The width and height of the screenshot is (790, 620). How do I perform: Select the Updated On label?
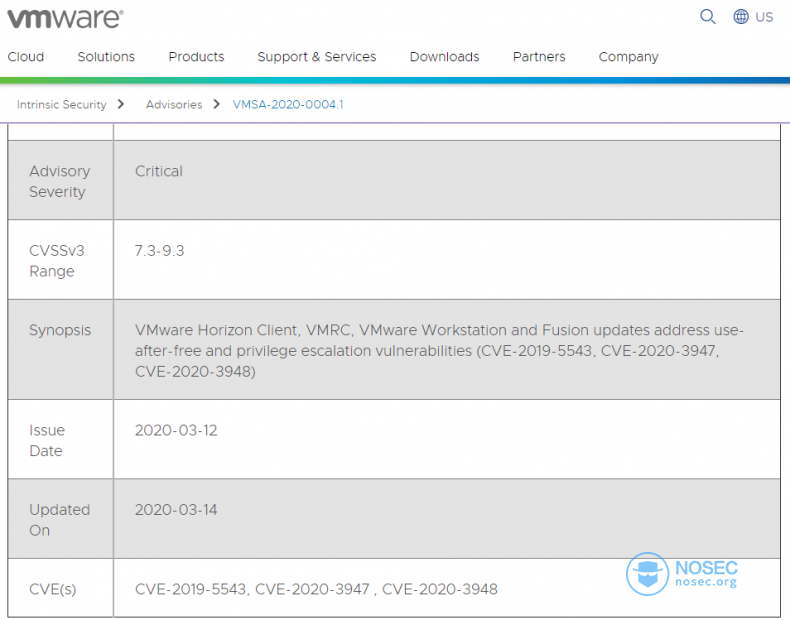[59, 520]
